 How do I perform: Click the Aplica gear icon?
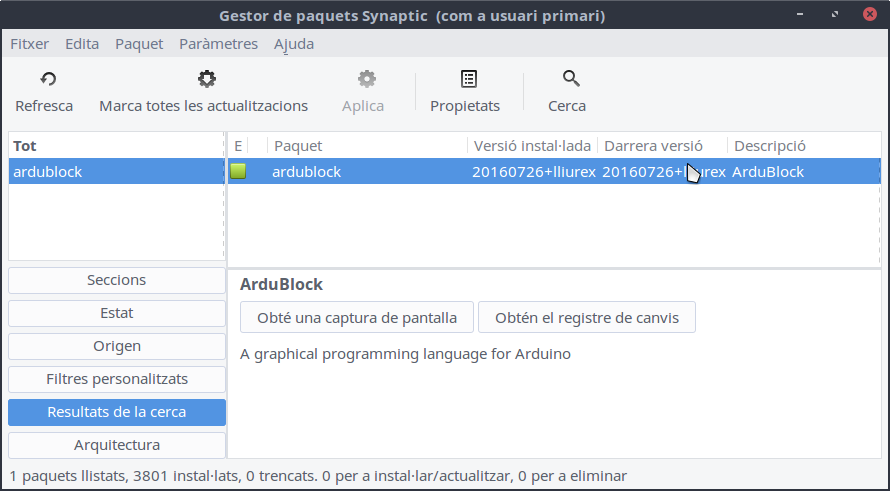coord(367,79)
